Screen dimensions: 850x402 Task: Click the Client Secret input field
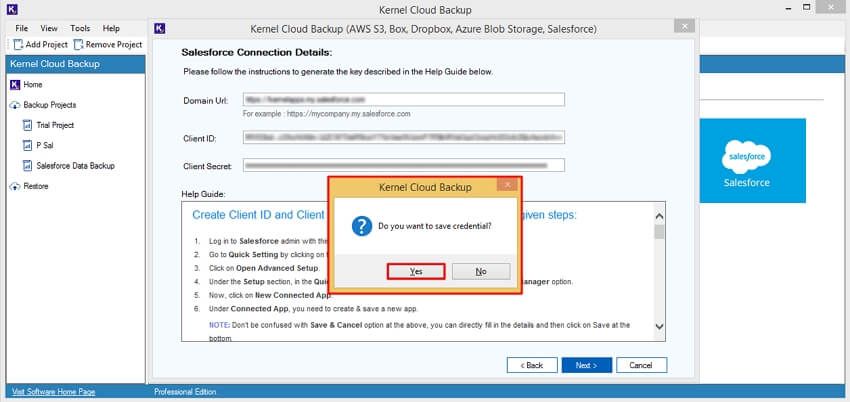coord(404,165)
